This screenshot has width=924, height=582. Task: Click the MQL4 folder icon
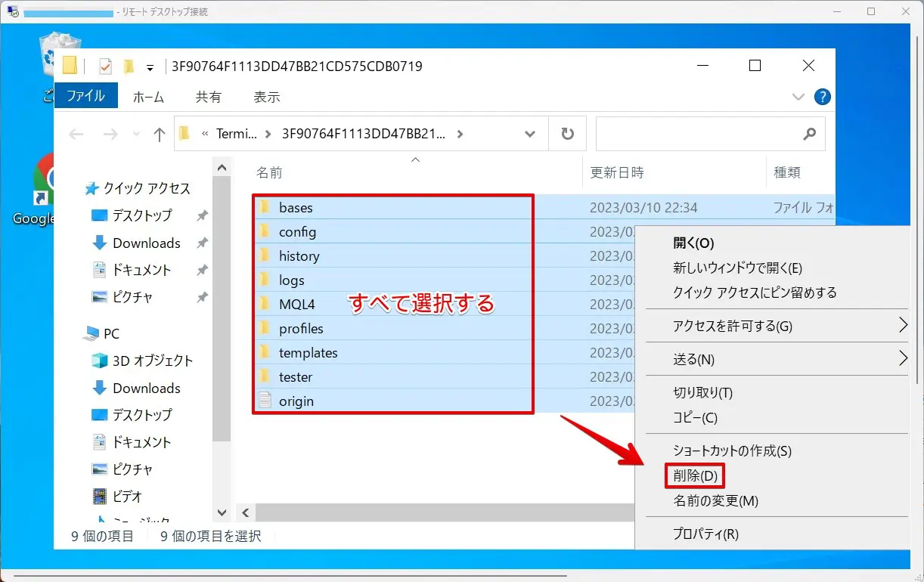[x=265, y=305]
